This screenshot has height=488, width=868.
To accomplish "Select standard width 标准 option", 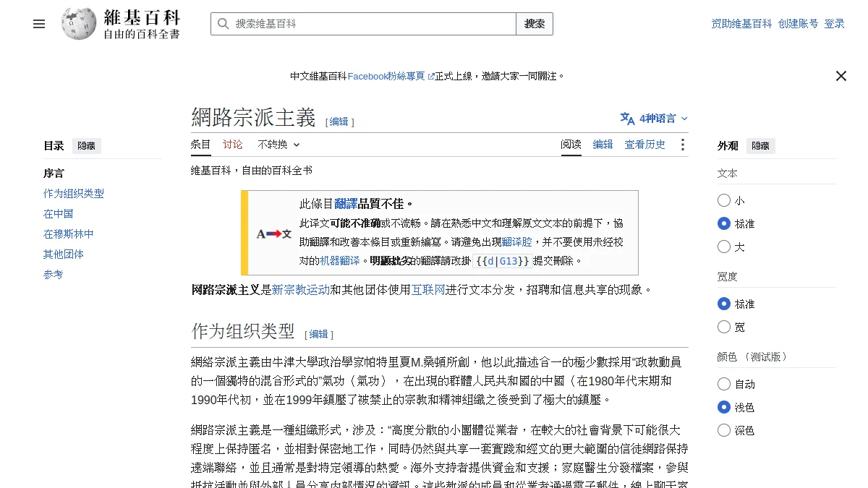I will [724, 304].
